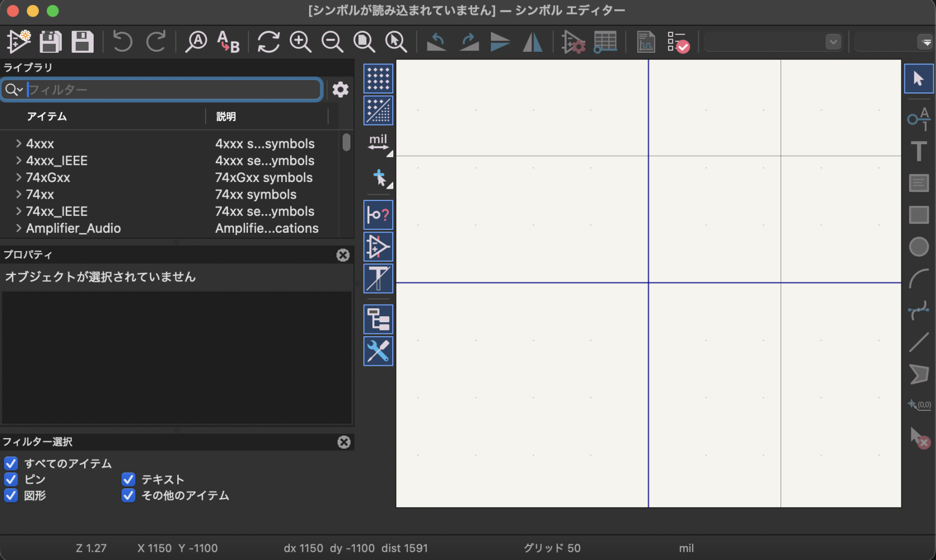The image size is (936, 560).
Task: Uncheck the ピン filter checkbox
Action: click(11, 479)
